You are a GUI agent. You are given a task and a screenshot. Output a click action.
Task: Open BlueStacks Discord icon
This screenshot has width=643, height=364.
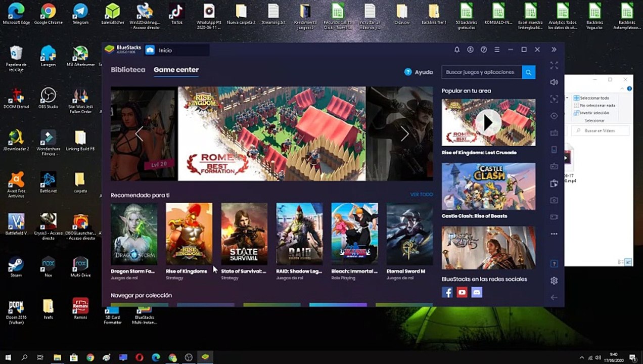coord(477,292)
